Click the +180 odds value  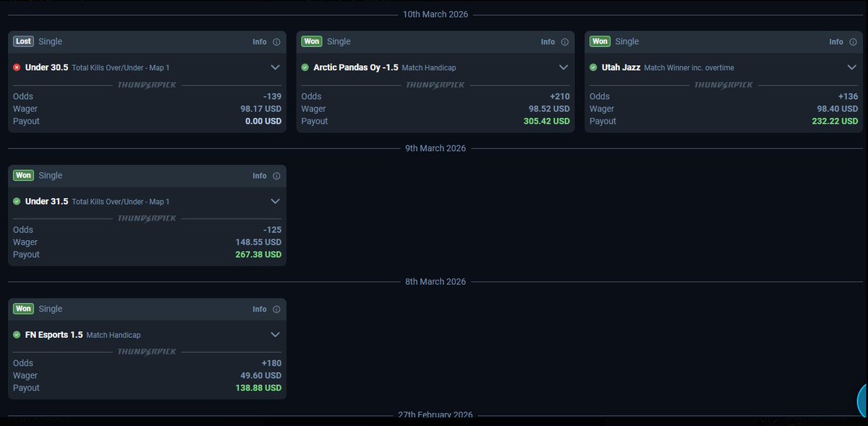(271, 363)
